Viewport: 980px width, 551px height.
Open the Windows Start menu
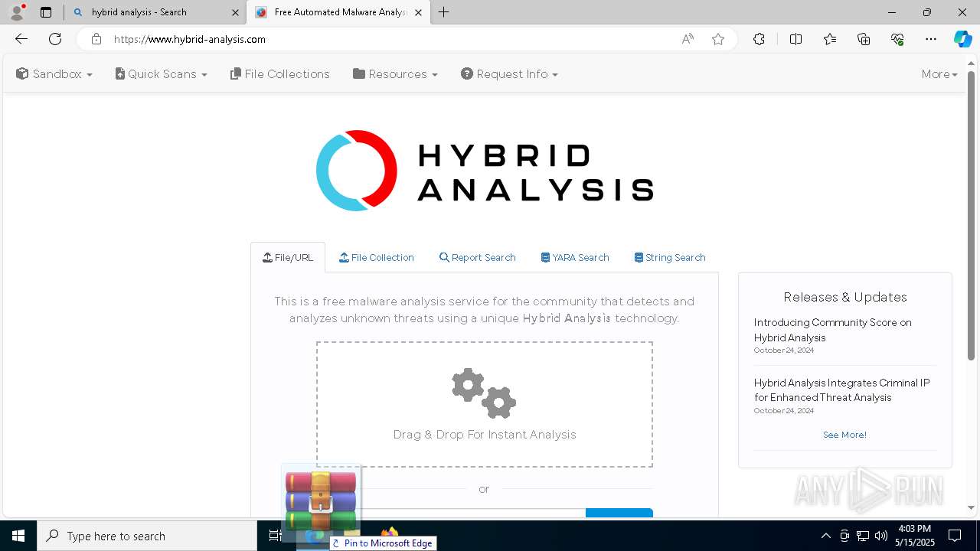pyautogui.click(x=18, y=536)
